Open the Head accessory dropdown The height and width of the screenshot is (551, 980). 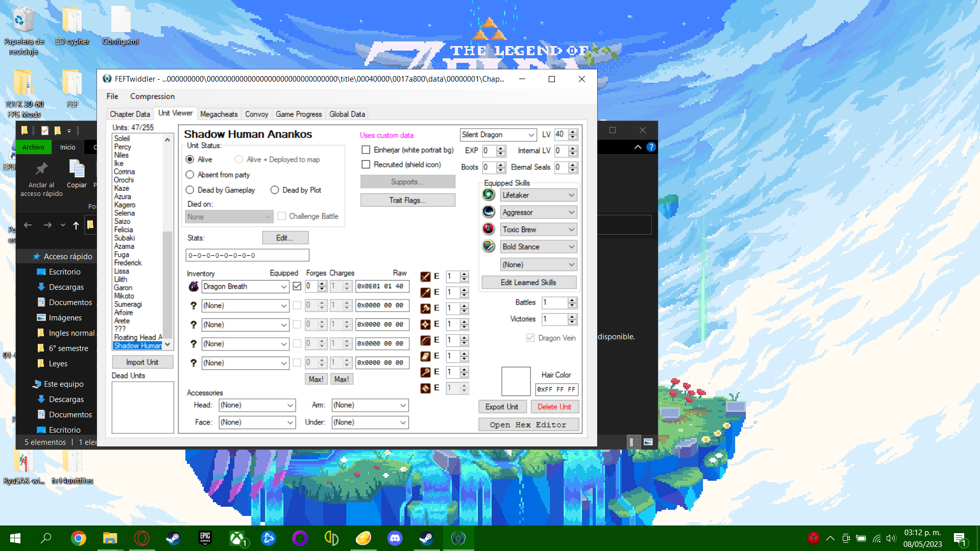(x=257, y=405)
